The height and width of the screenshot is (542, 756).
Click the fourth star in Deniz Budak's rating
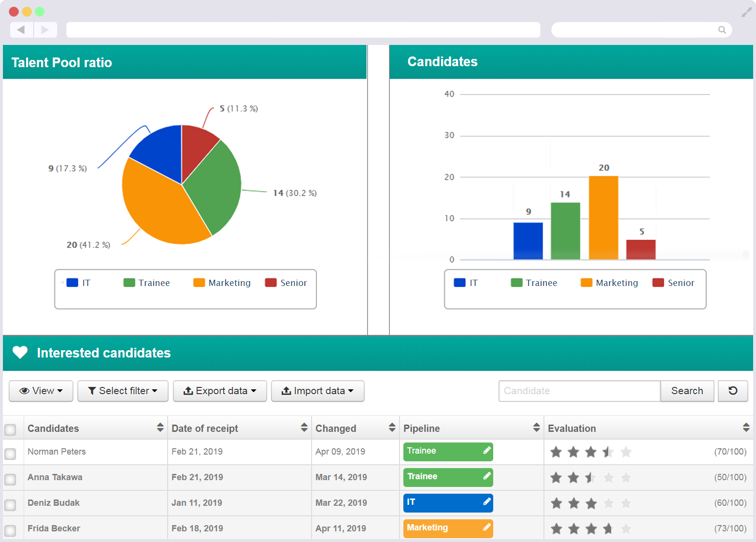coord(609,503)
